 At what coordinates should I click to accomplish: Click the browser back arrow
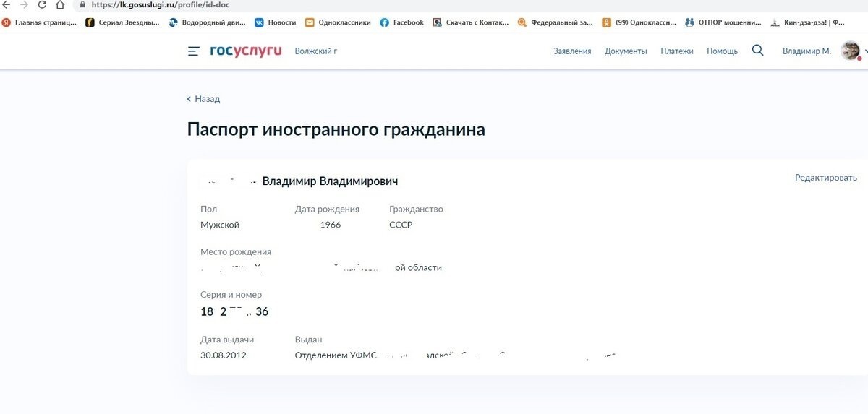pos(6,4)
